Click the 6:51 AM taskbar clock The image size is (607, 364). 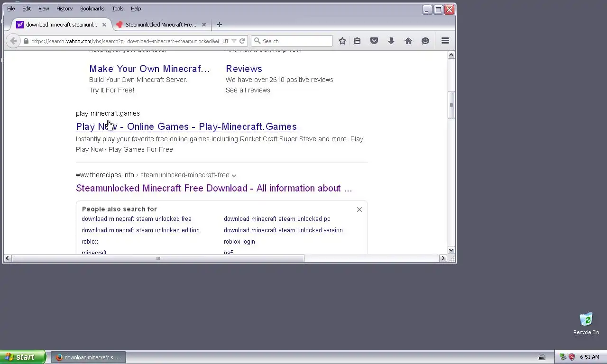(589, 357)
